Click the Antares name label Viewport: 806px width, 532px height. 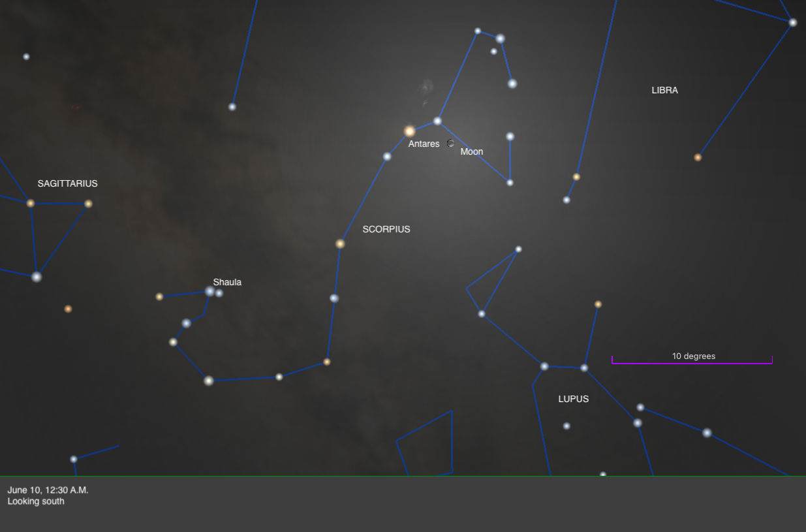tap(424, 144)
